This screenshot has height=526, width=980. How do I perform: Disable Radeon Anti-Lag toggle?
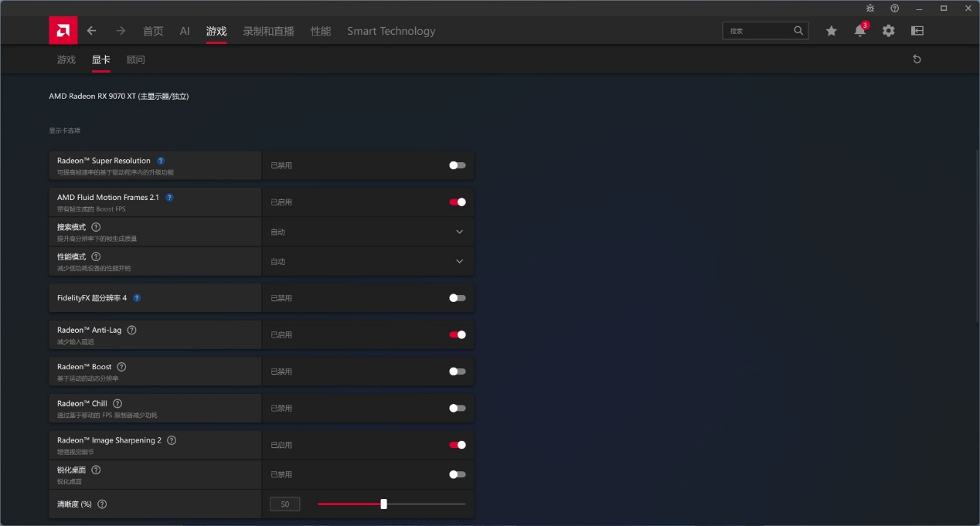tap(458, 334)
